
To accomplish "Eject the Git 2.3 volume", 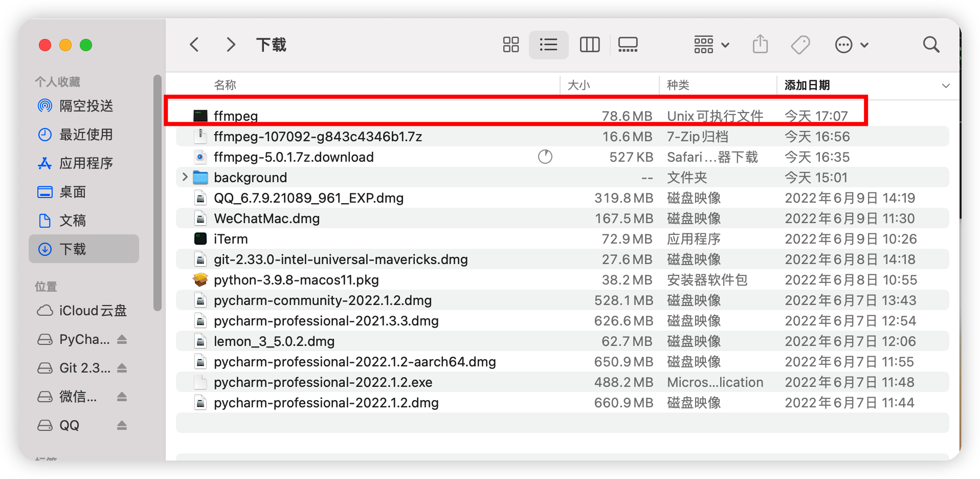I will [122, 367].
